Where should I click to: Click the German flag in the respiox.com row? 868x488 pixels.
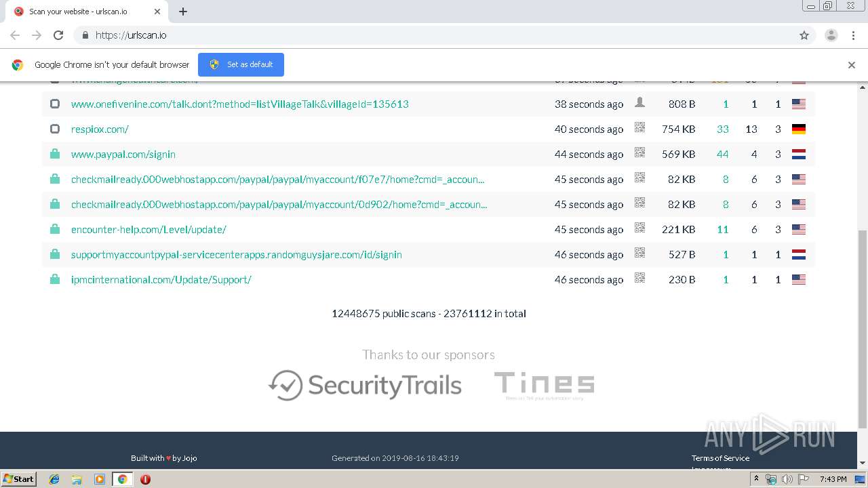pos(799,129)
